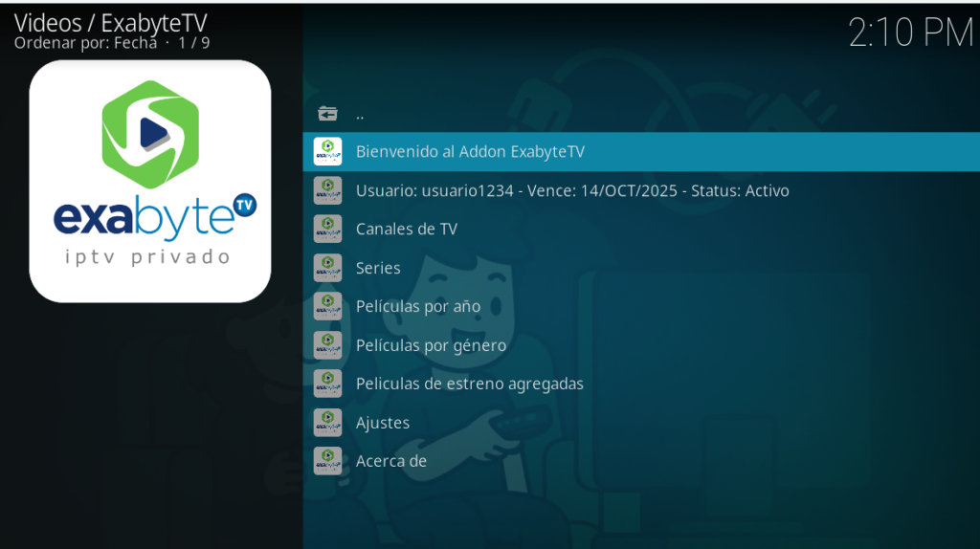Open the Acerca de entry
This screenshot has height=549, width=980.
pos(390,461)
